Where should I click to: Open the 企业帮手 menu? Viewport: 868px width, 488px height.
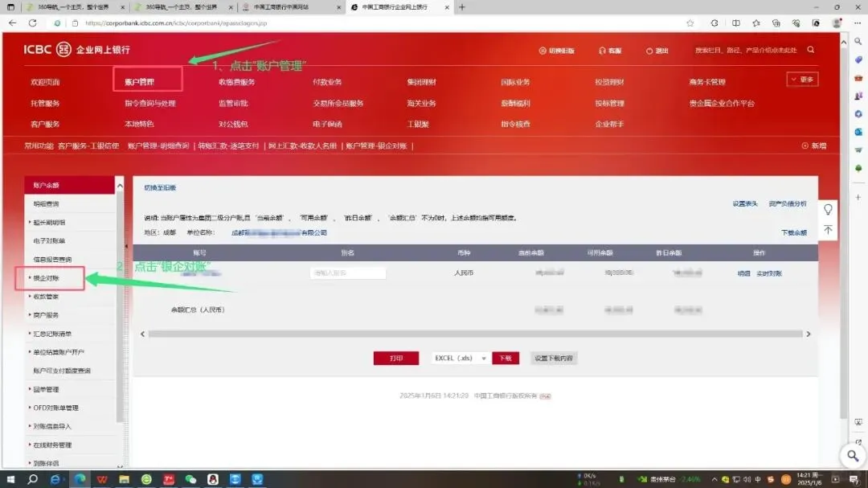(609, 124)
